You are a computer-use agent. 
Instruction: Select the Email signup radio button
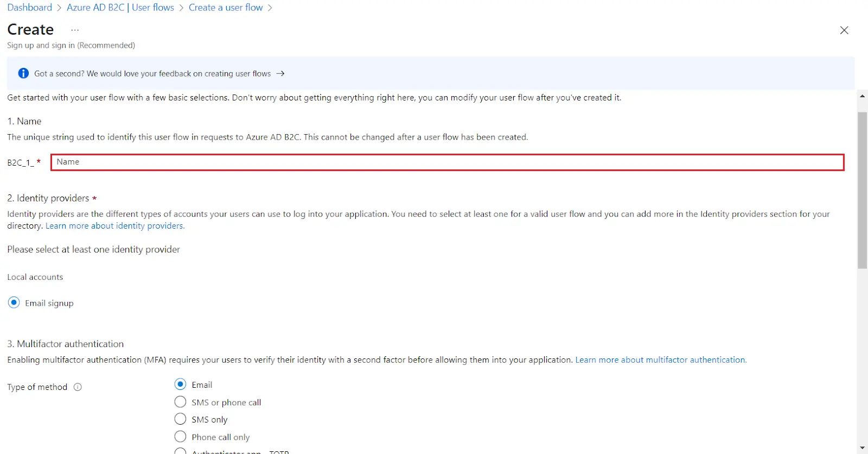pyautogui.click(x=14, y=302)
